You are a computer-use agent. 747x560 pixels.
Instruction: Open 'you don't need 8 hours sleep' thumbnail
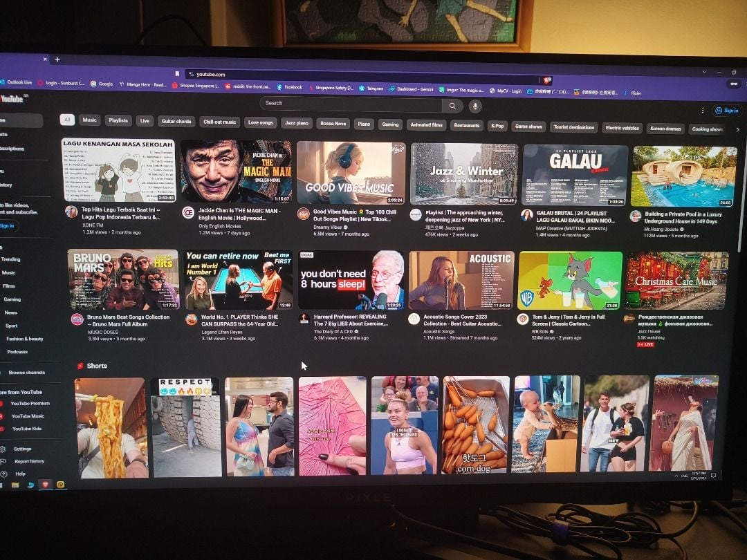point(351,280)
